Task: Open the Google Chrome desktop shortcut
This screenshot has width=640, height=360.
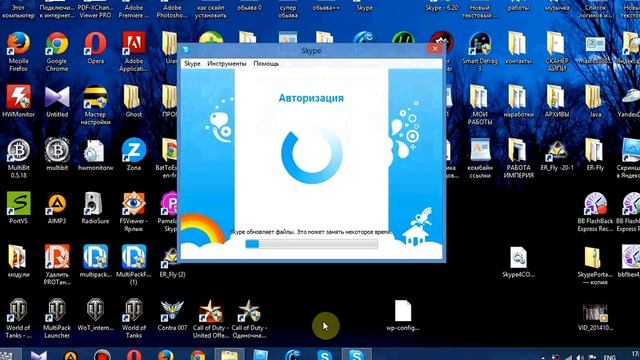Action: tap(57, 52)
